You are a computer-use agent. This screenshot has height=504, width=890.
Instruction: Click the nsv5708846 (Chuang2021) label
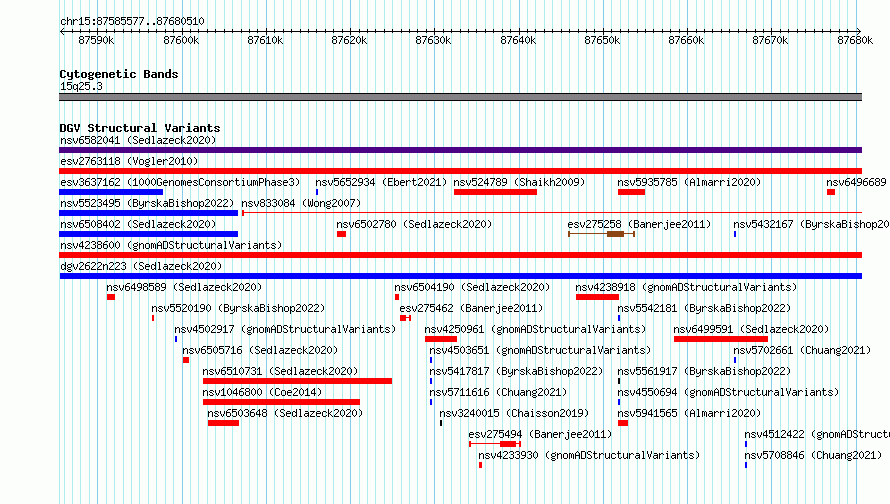pyautogui.click(x=813, y=455)
